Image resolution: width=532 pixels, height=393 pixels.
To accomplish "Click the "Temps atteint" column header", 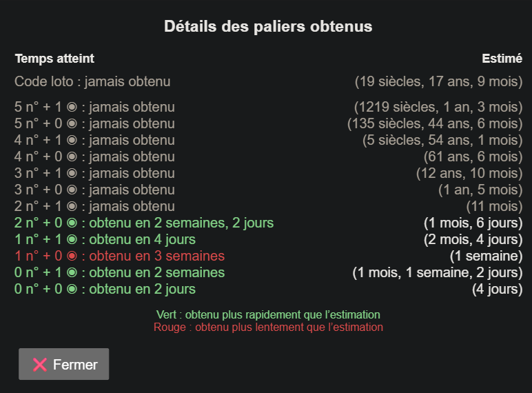I will click(54, 59).
